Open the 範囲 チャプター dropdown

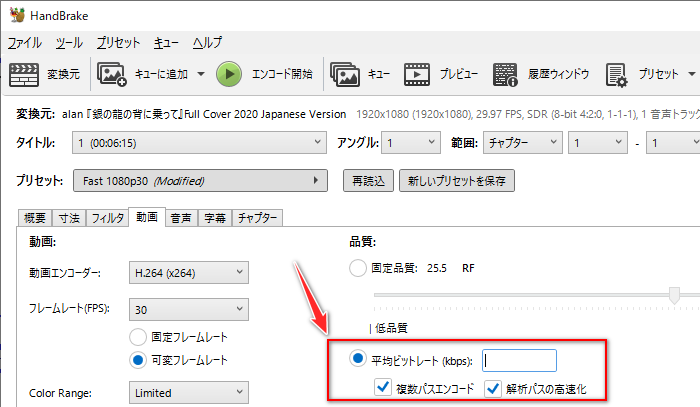tap(522, 143)
